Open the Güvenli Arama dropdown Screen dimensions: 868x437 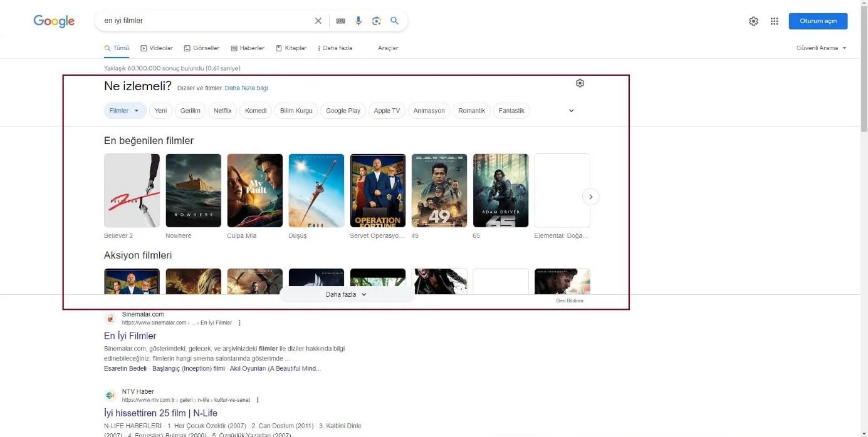tap(821, 48)
